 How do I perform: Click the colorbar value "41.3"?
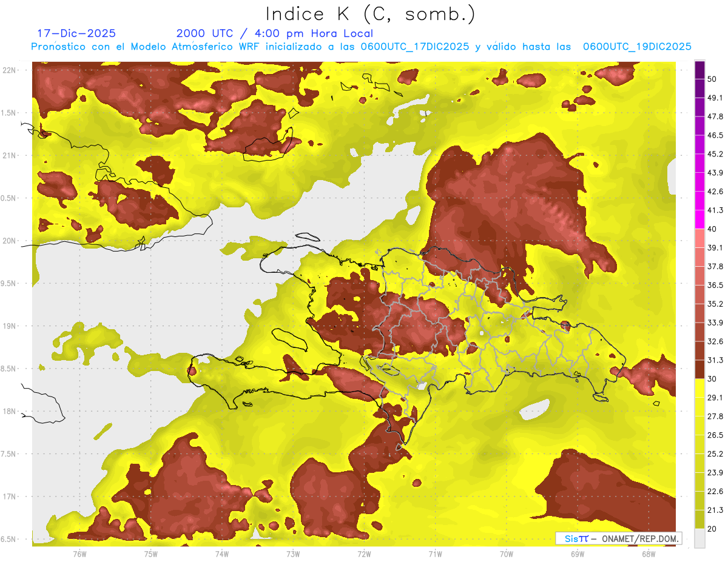(715, 210)
